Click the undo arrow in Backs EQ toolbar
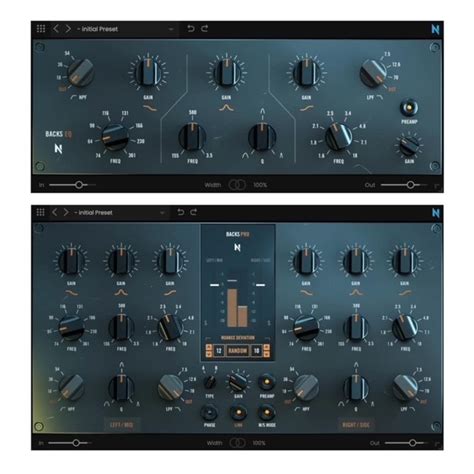This screenshot has height=474, width=474. 191,29
